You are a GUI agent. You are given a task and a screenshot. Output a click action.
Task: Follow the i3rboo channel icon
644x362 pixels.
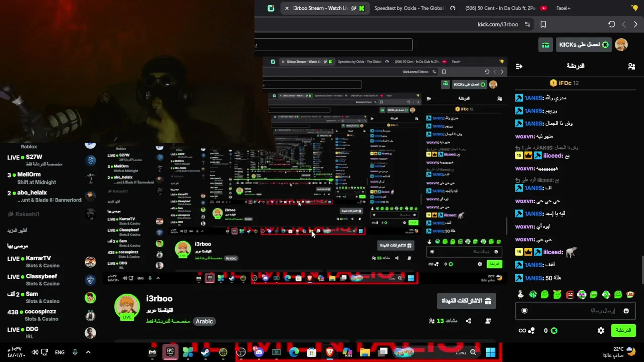pyautogui.click(x=488, y=321)
